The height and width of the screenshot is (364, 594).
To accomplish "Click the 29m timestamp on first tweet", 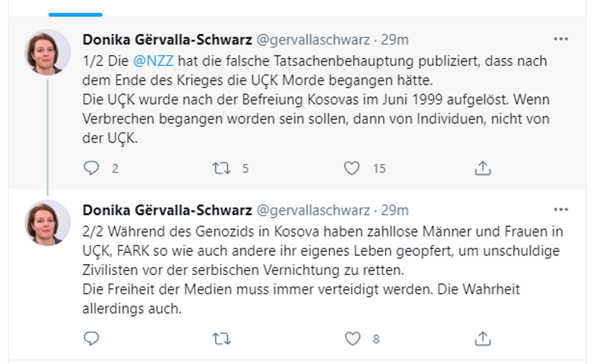I will (x=395, y=40).
